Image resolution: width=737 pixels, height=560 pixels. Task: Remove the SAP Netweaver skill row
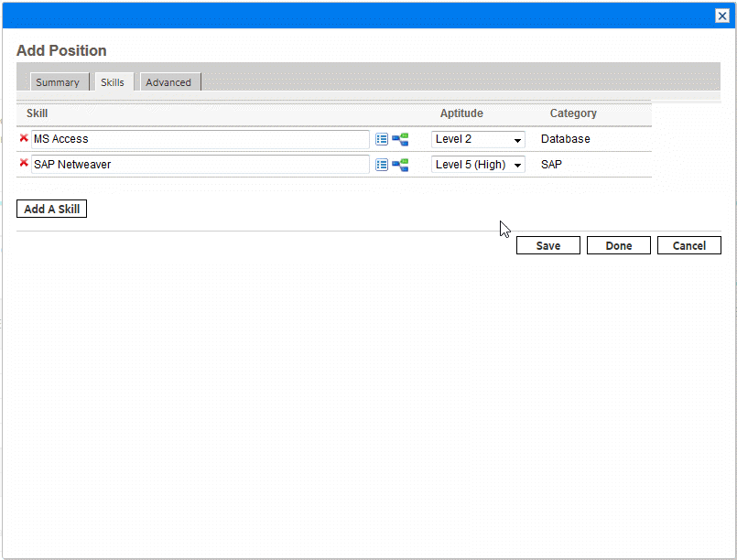[24, 163]
